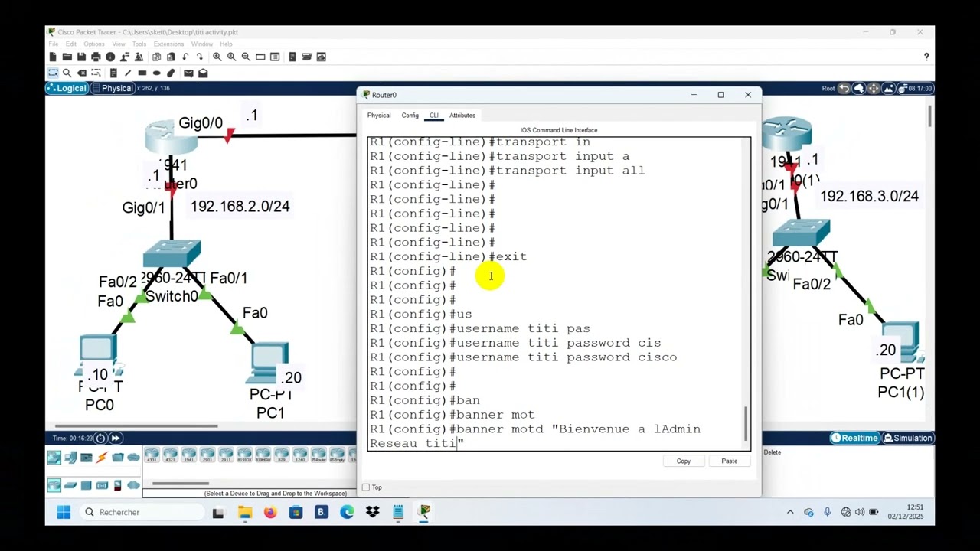980x551 pixels.
Task: Pick the 2911 router from device list
Action: pos(226,455)
